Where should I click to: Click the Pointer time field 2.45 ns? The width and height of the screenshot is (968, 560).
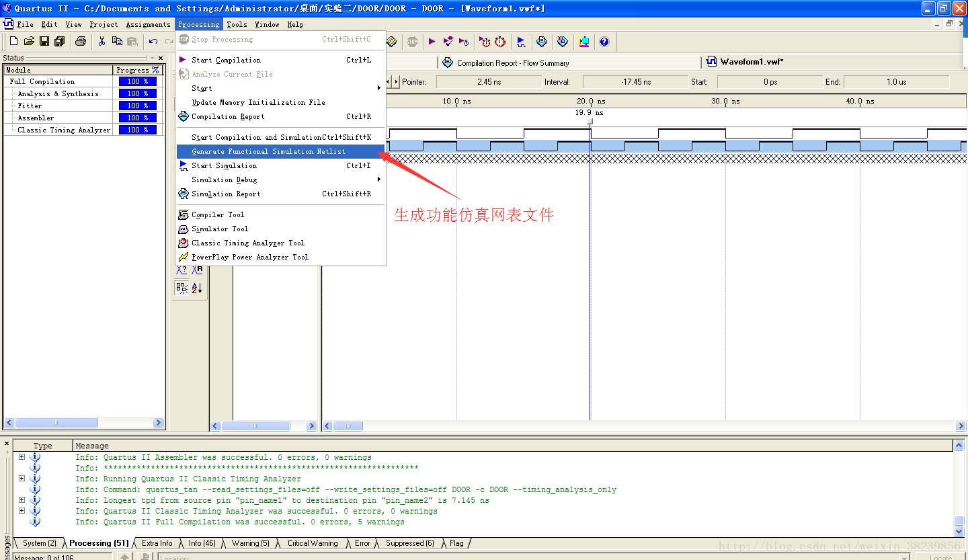click(489, 82)
